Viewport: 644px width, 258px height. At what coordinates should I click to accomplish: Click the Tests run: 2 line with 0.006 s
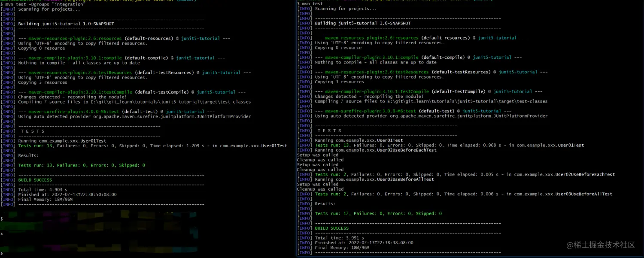455,194
